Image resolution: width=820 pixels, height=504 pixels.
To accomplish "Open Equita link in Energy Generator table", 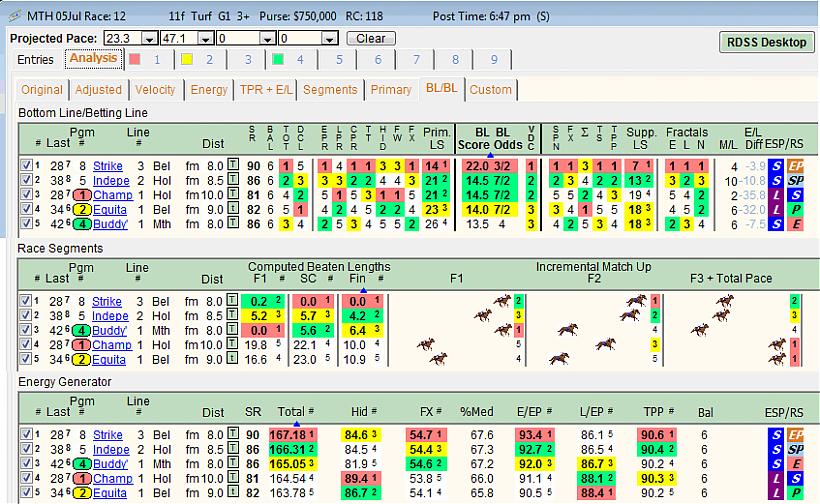I will [109, 492].
